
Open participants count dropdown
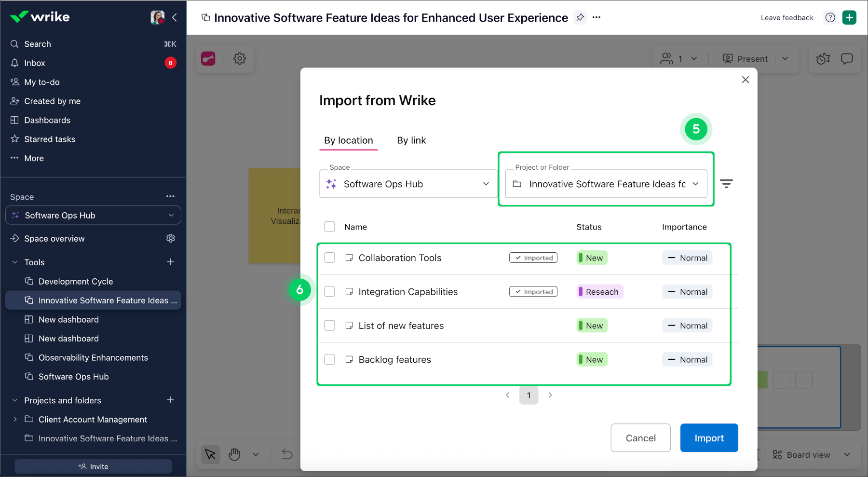pos(679,58)
